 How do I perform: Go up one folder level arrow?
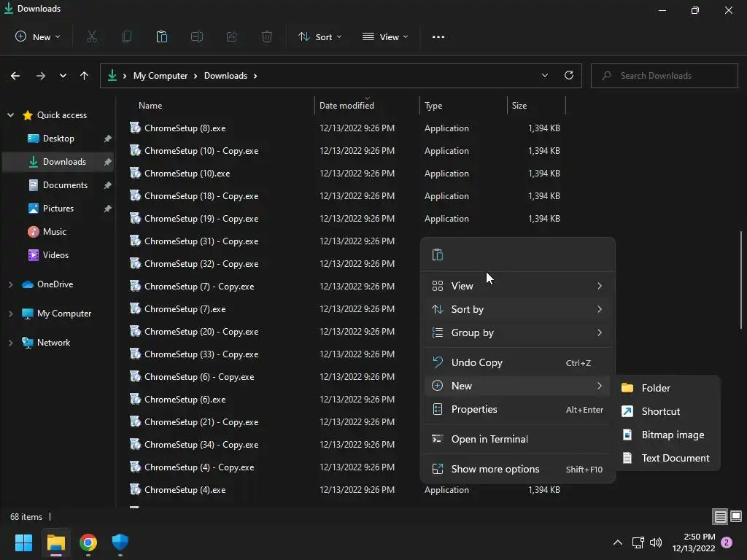[x=85, y=76]
